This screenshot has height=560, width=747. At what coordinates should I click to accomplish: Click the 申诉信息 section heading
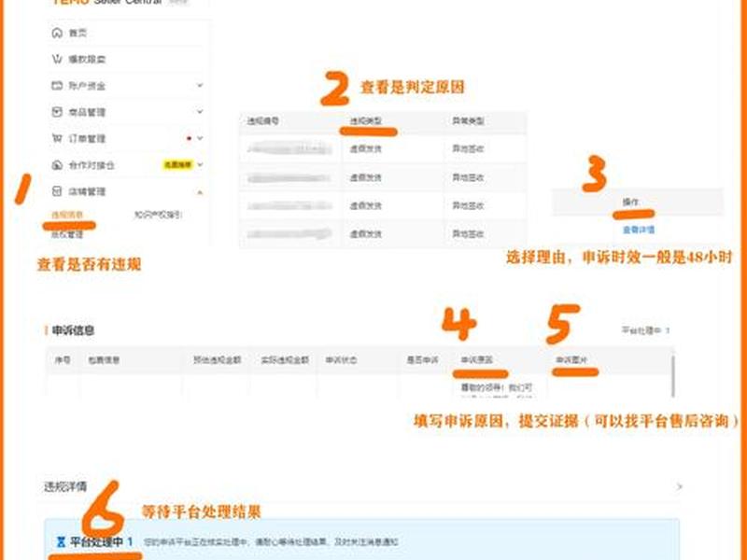pyautogui.click(x=73, y=330)
